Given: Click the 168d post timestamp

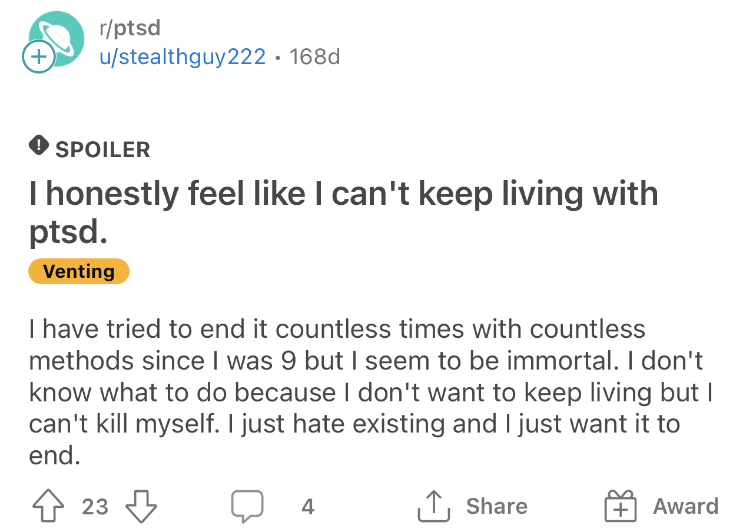Looking at the screenshot, I should (x=315, y=56).
